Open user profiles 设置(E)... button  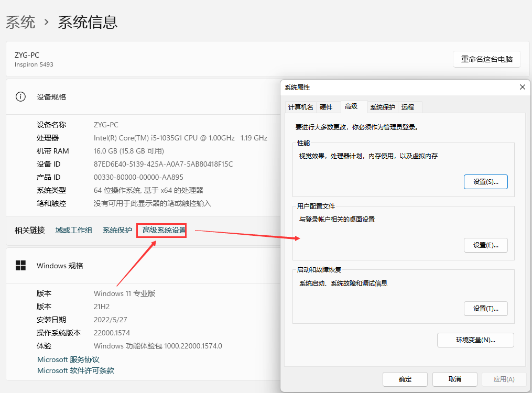coord(485,245)
